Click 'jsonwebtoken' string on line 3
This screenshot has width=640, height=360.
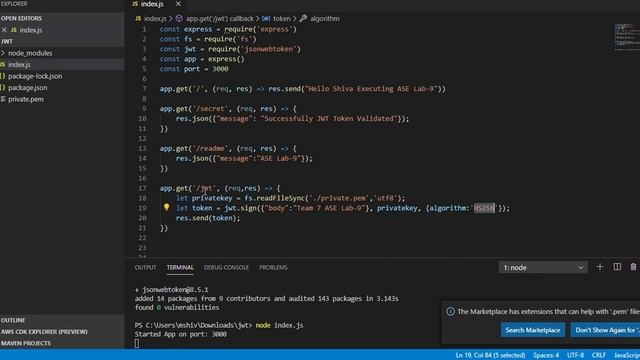click(x=269, y=49)
